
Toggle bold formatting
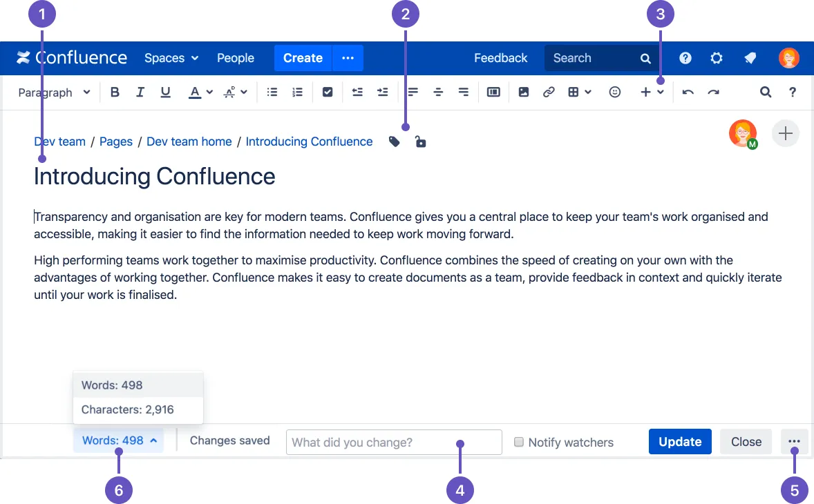coord(115,92)
